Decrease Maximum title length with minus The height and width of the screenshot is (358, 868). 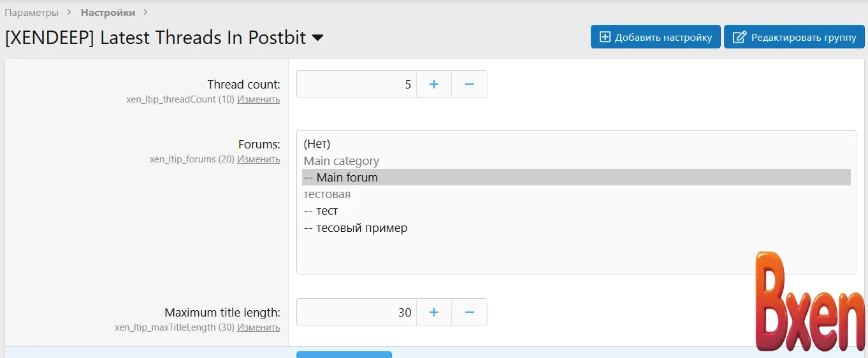470,312
